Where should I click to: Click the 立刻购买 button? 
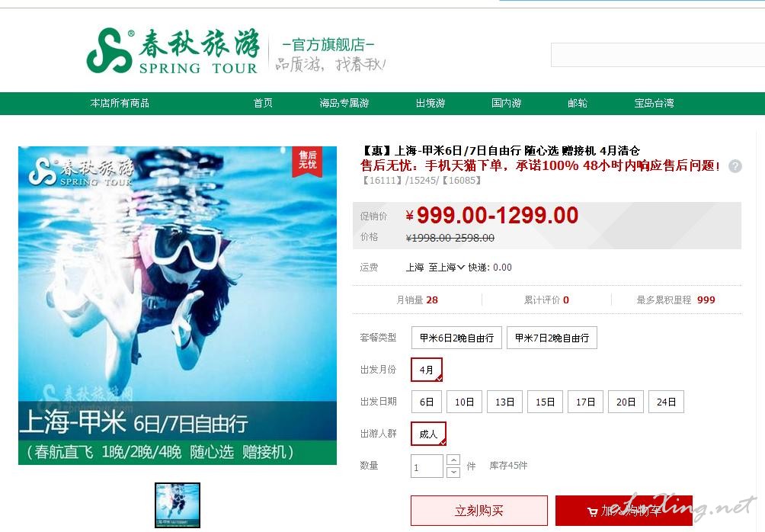tap(479, 511)
